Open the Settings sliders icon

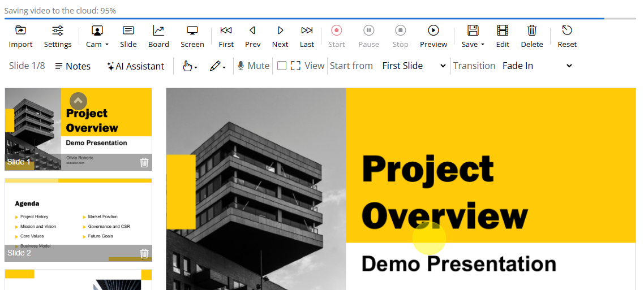58,31
